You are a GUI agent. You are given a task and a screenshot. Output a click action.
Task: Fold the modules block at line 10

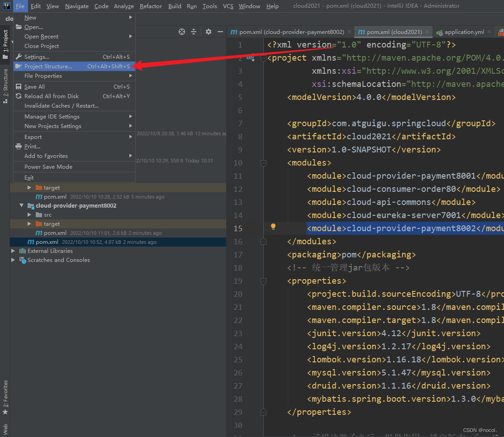263,163
